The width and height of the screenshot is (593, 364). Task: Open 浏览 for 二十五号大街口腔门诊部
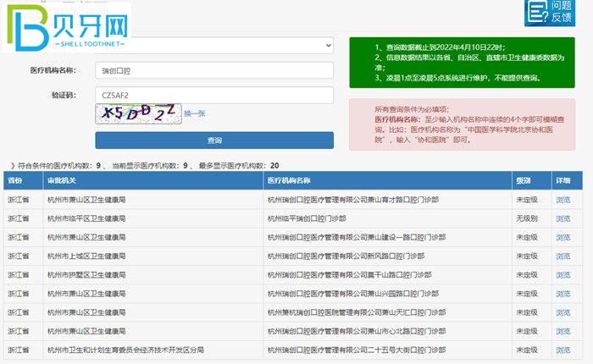tap(563, 349)
